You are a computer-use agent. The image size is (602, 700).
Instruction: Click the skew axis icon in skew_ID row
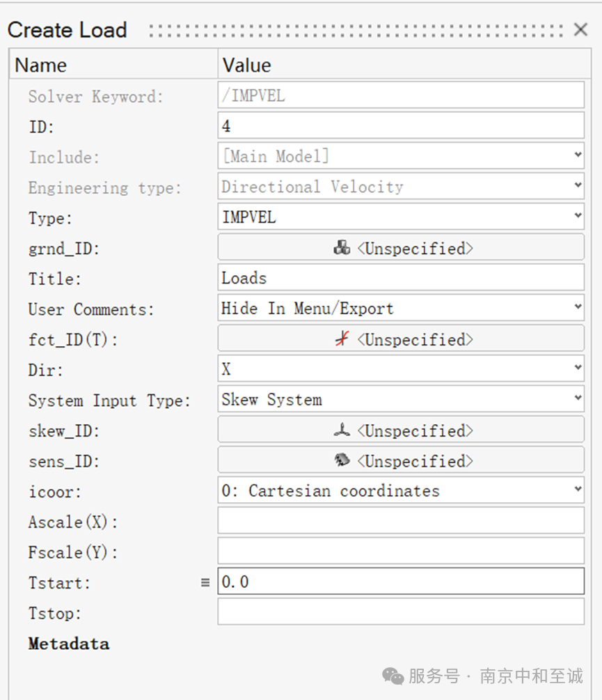342,430
